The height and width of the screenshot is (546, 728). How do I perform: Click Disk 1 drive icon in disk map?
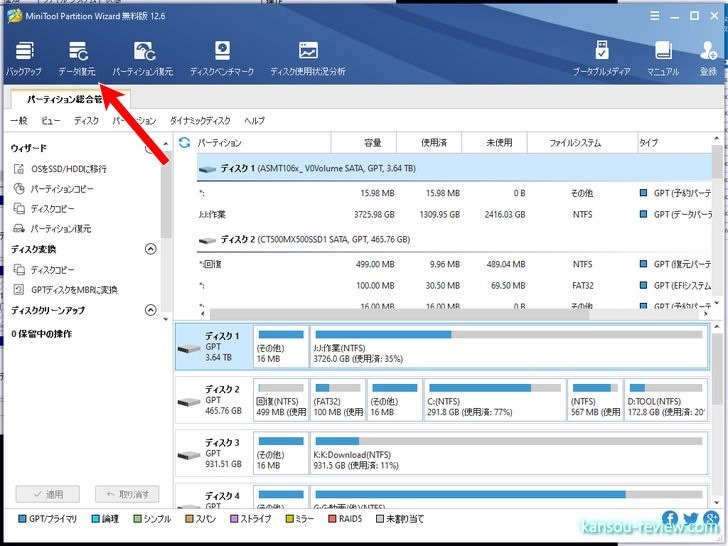189,348
